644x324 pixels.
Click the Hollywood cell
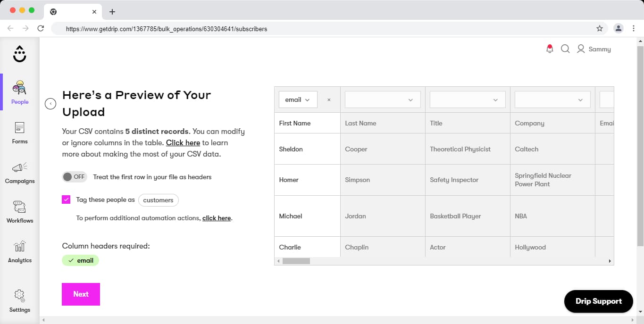tap(552, 247)
